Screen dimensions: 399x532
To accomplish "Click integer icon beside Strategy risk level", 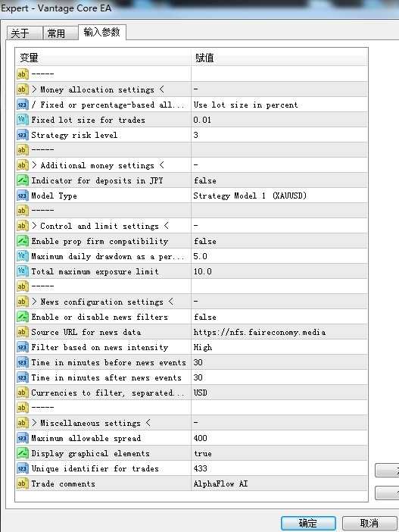I will point(23,135).
